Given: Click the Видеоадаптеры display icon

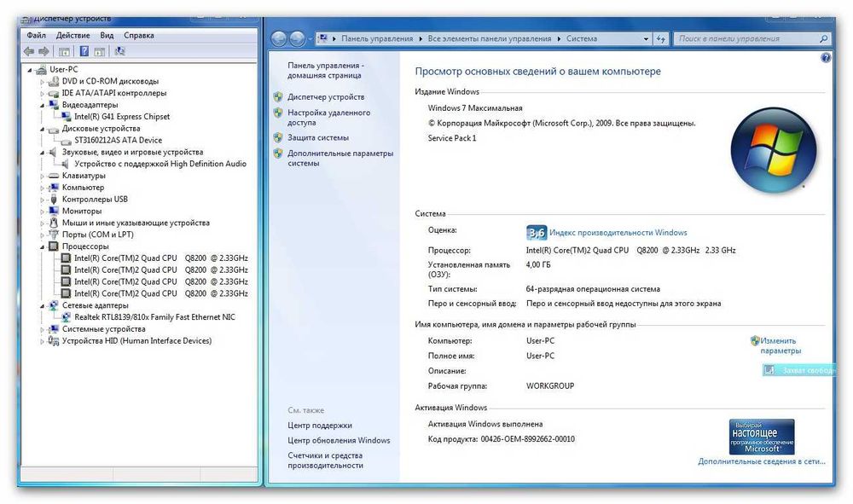Looking at the screenshot, I should click(53, 105).
